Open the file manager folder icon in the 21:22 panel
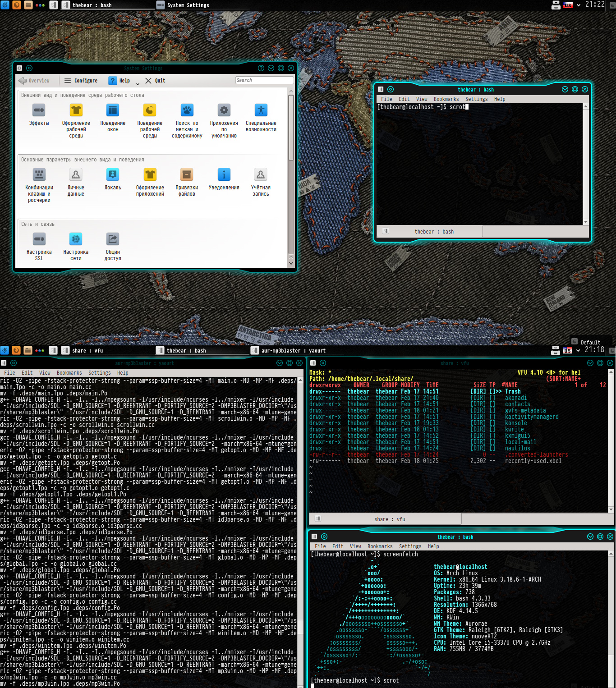Image resolution: width=616 pixels, height=688 pixels. click(28, 5)
